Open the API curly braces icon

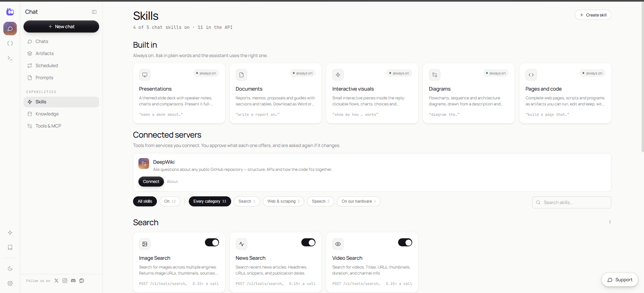[10, 43]
